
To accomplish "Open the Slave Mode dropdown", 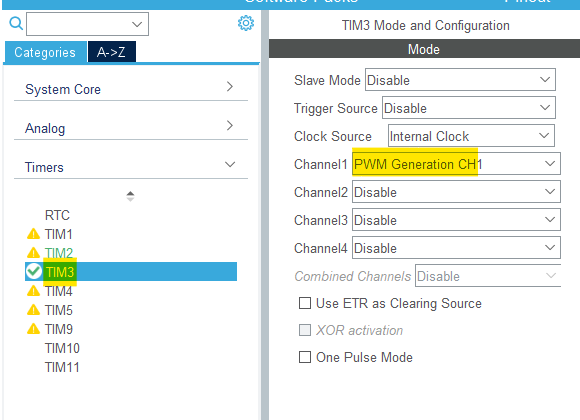I will pos(460,80).
